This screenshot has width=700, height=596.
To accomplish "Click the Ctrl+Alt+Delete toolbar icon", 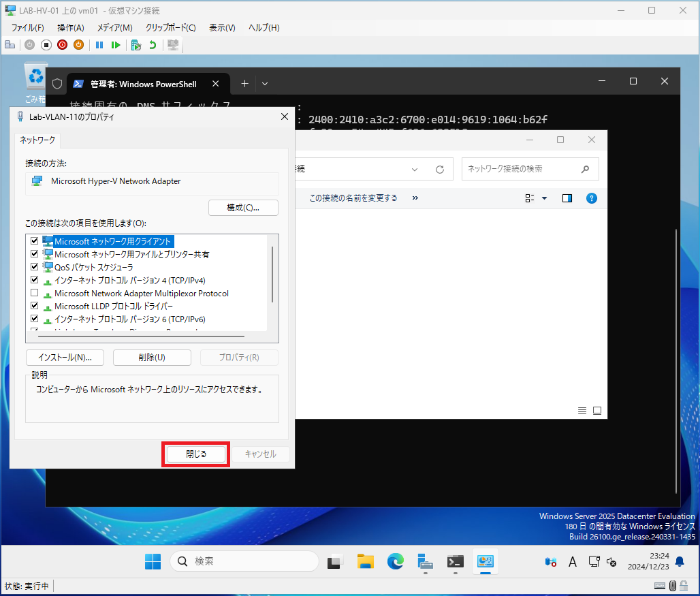I will 10,45.
